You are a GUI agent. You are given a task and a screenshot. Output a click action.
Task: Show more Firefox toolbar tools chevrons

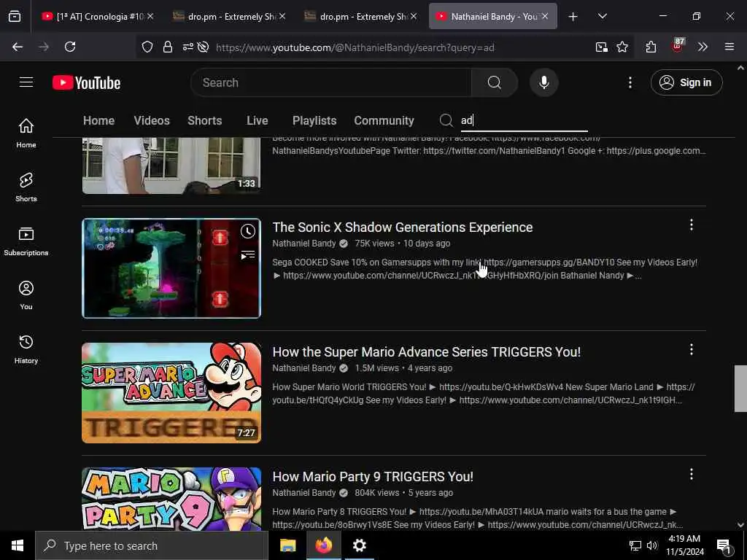click(x=703, y=47)
